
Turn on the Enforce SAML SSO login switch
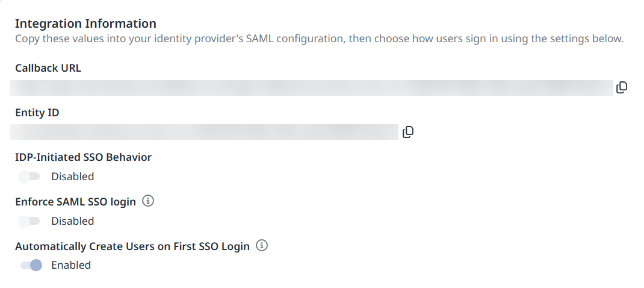[x=29, y=221]
